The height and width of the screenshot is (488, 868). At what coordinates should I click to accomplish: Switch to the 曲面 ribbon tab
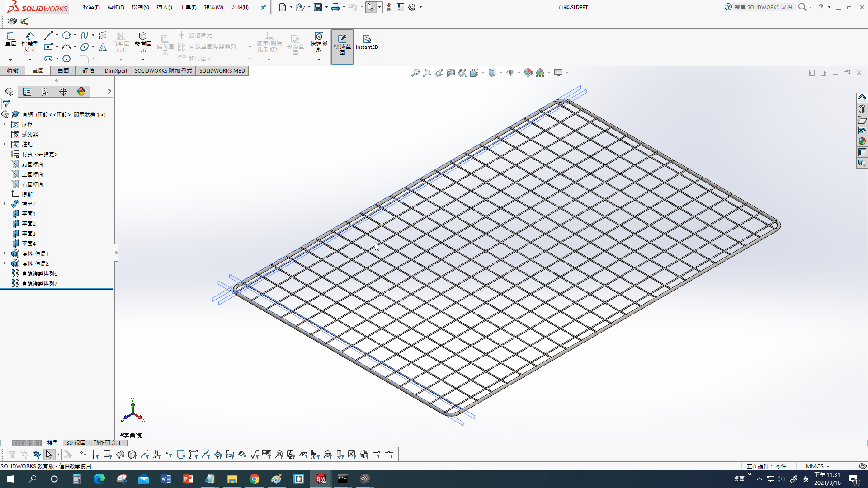(63, 71)
